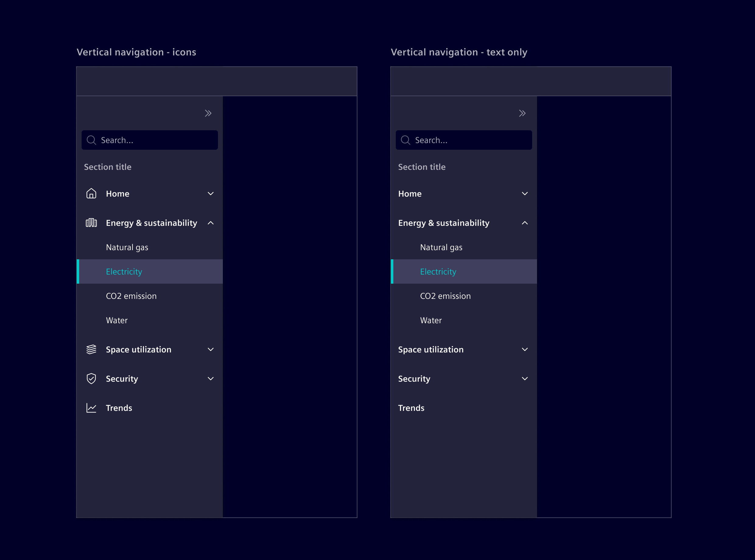Click the collapse double-chevron in text-only sidebar
Image resolution: width=755 pixels, height=560 pixels.
pos(522,113)
